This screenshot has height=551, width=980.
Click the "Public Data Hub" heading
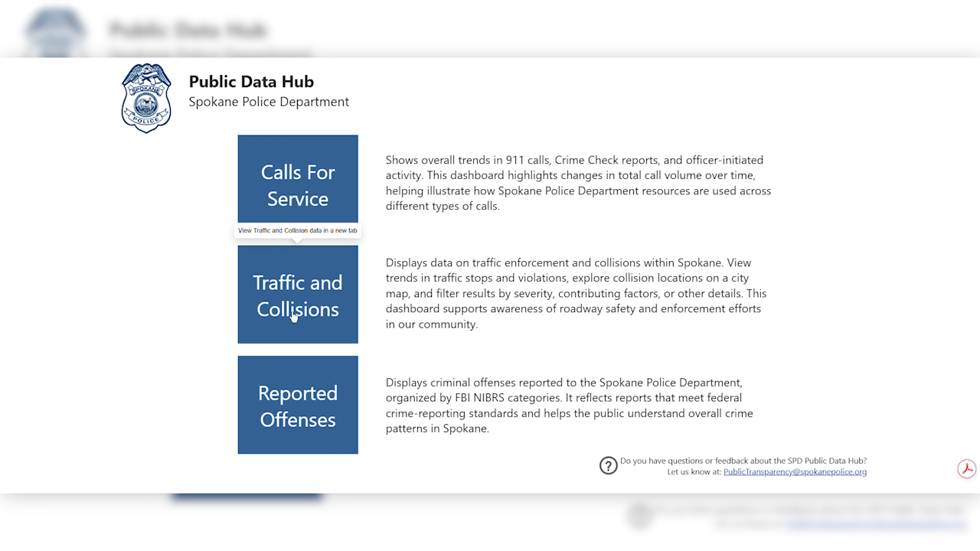251,82
